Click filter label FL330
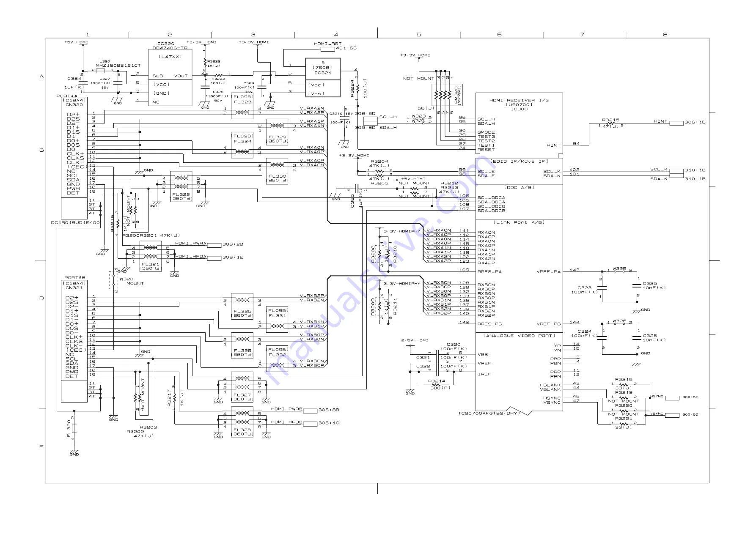 pos(277,176)
